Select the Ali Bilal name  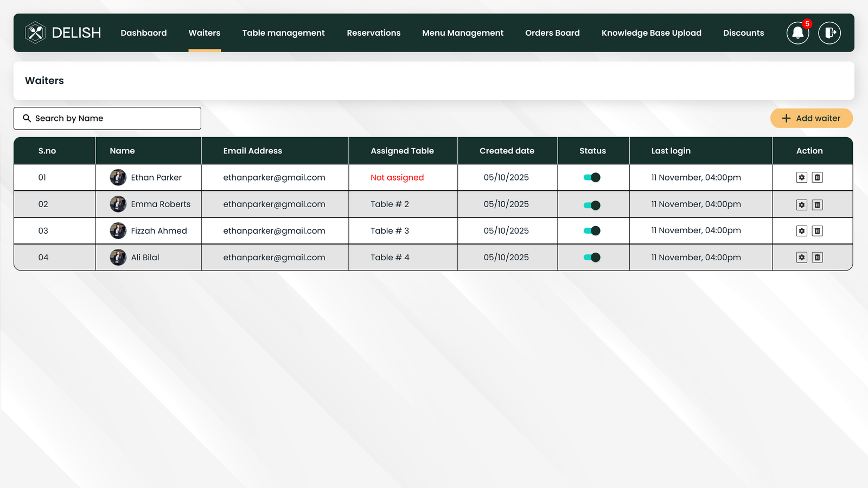click(x=145, y=257)
